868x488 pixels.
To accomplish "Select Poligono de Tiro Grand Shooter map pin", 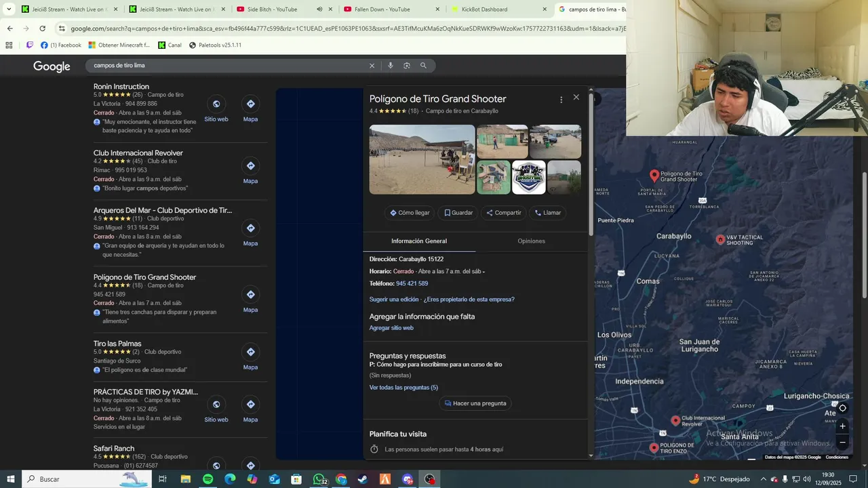I will [654, 176].
